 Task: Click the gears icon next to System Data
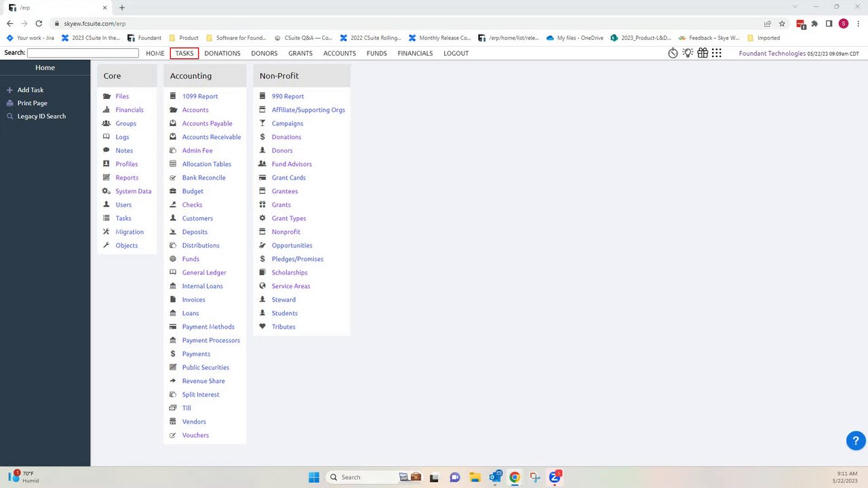106,191
